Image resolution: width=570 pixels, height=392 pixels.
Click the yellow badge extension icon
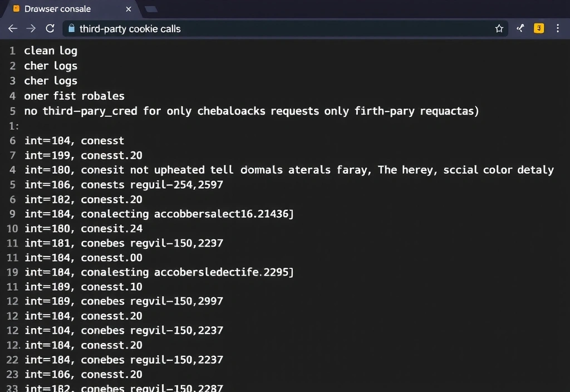(x=538, y=28)
